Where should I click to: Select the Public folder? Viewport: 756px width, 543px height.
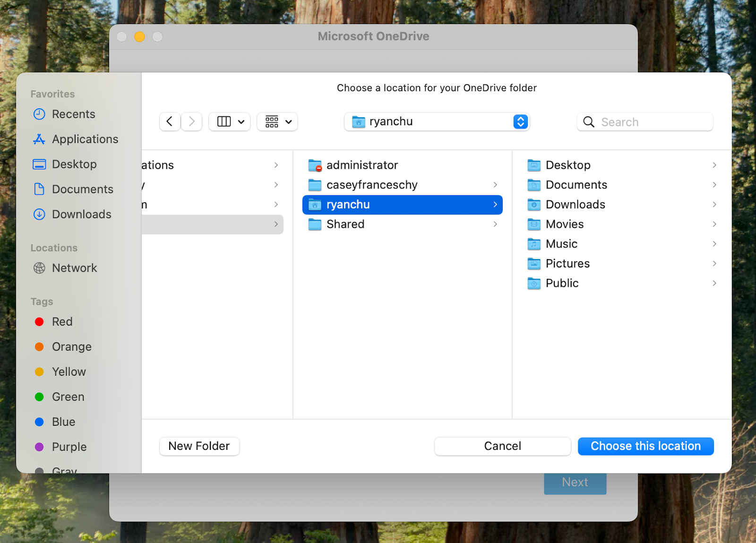(x=622, y=284)
